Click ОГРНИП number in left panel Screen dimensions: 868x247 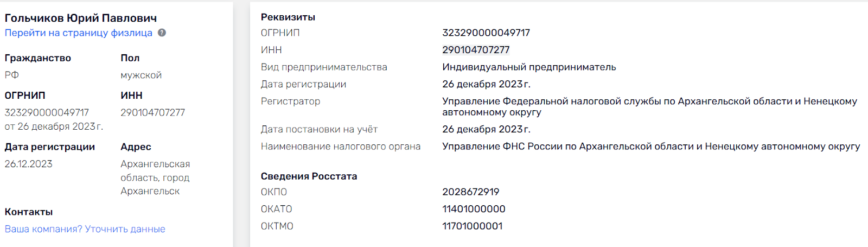(47, 112)
